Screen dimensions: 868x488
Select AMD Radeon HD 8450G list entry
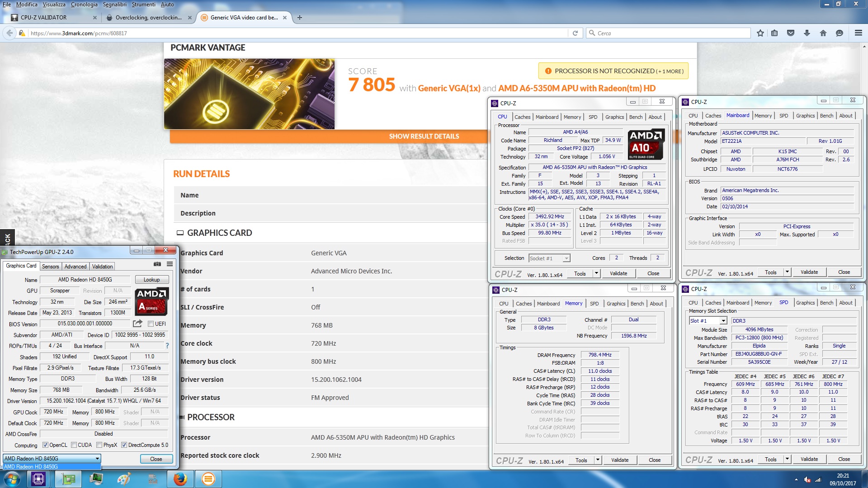[x=52, y=467]
